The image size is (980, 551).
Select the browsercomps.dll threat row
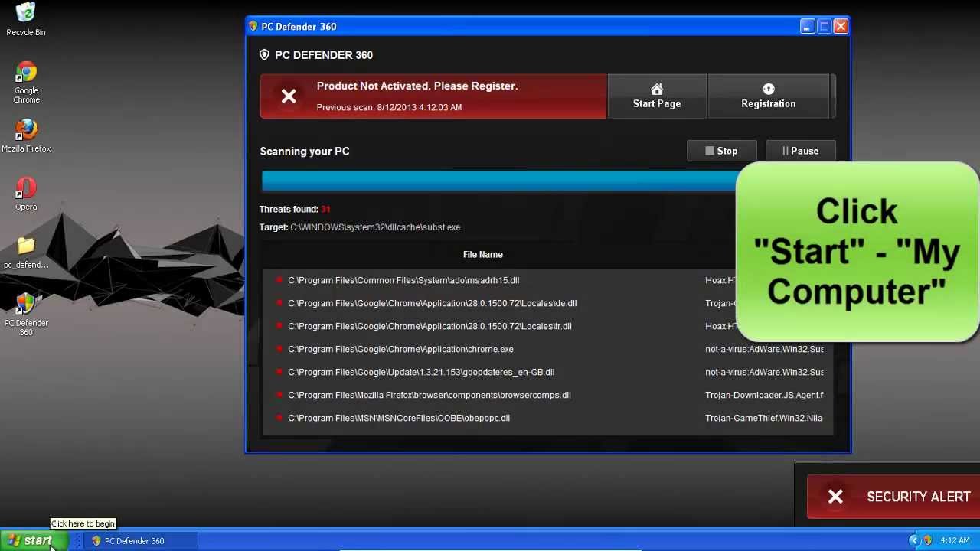pyautogui.click(x=547, y=395)
